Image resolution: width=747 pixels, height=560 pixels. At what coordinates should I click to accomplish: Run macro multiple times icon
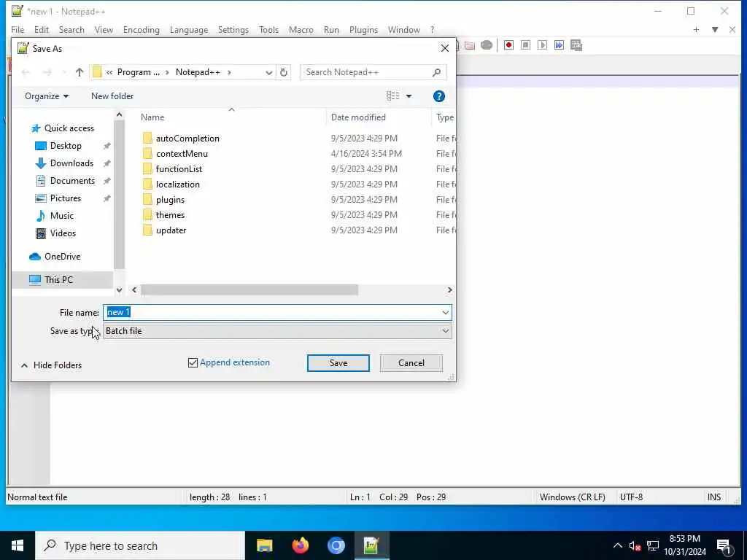coord(559,45)
